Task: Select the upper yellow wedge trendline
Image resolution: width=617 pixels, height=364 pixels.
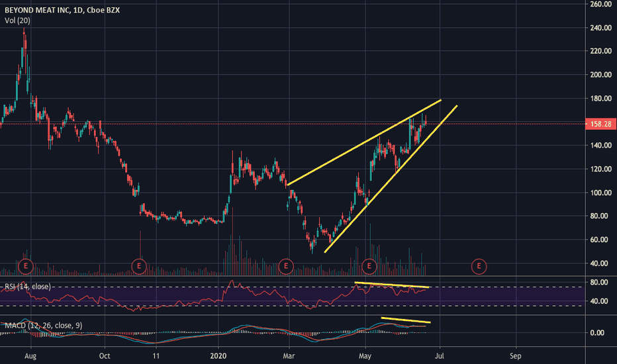Action: click(x=364, y=142)
